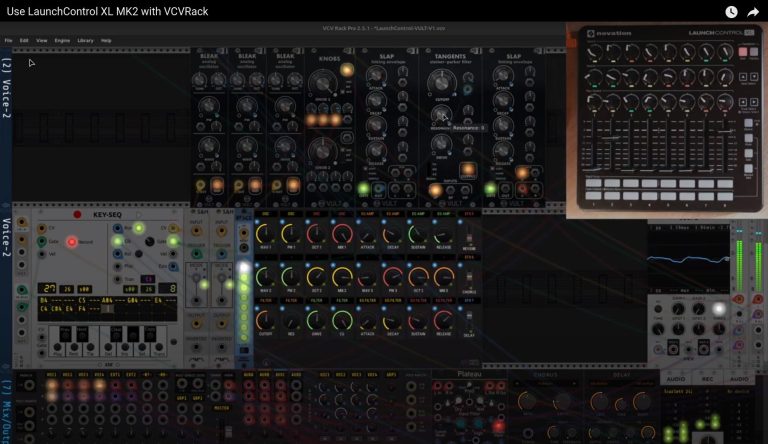Click the WAV 2 knob
Image resolution: width=768 pixels, height=444 pixels.
pos(265,277)
